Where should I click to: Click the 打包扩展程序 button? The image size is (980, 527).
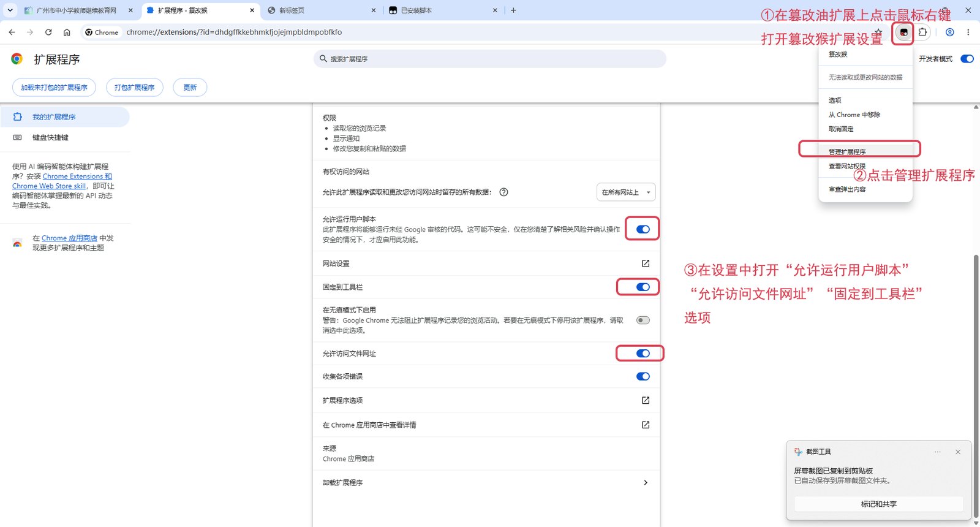click(134, 87)
